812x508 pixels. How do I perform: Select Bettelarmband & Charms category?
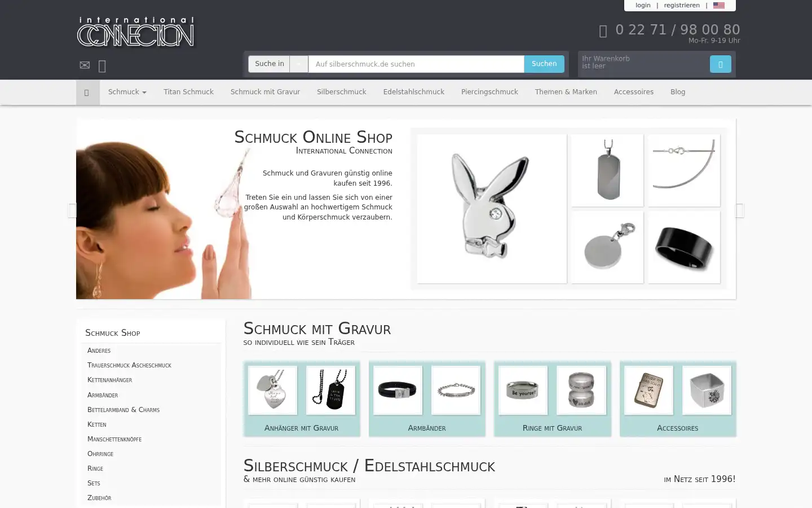pos(123,410)
